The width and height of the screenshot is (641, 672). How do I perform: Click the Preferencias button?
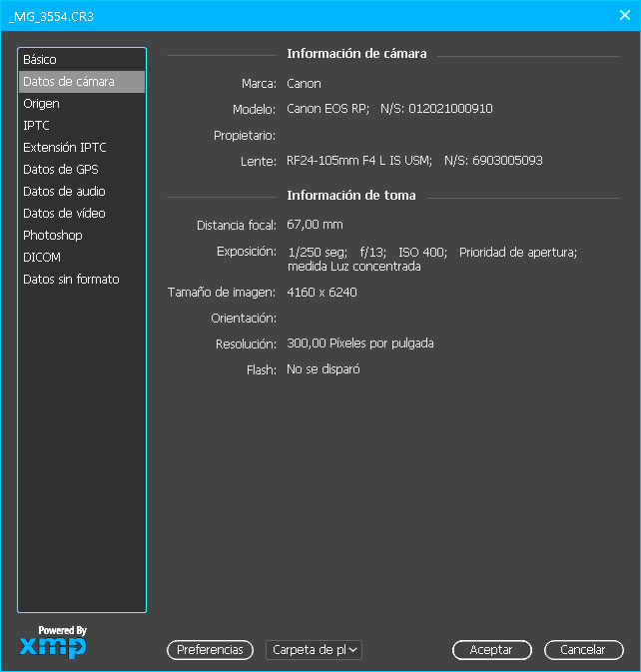[210, 650]
